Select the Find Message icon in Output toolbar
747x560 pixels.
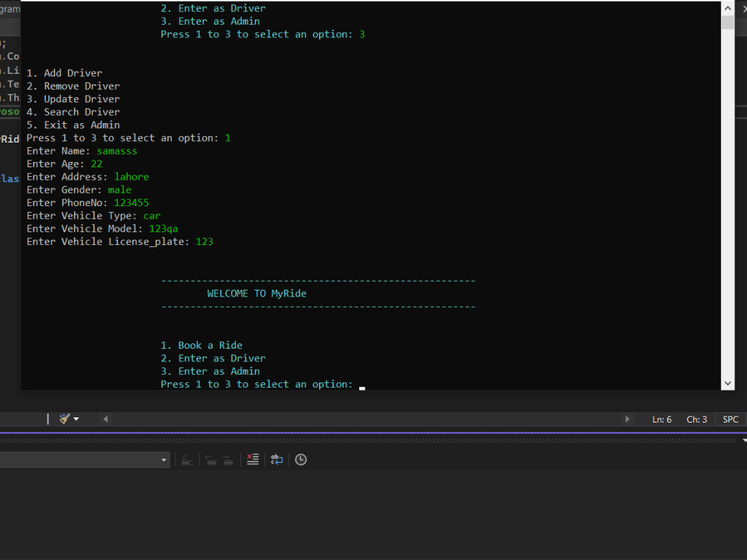pyautogui.click(x=187, y=459)
